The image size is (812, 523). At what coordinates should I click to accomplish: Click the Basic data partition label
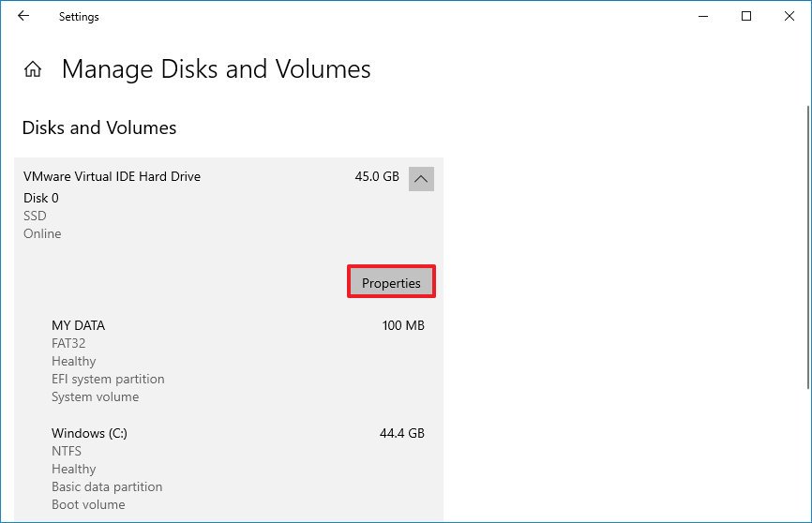point(107,486)
